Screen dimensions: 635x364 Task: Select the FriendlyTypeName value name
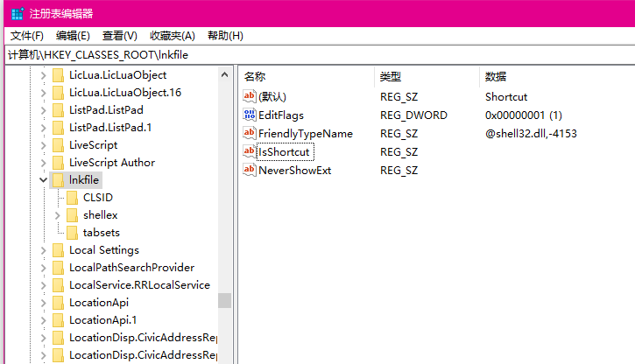coord(306,134)
